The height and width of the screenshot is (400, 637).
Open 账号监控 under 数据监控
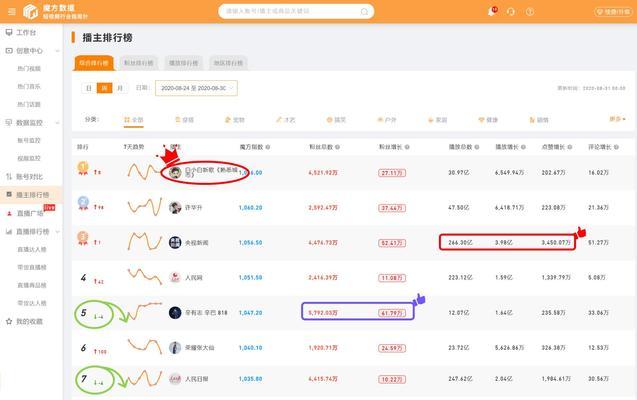(29, 141)
